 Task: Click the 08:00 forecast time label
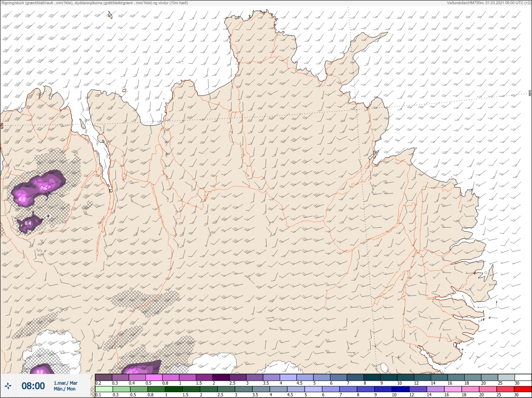point(33,386)
